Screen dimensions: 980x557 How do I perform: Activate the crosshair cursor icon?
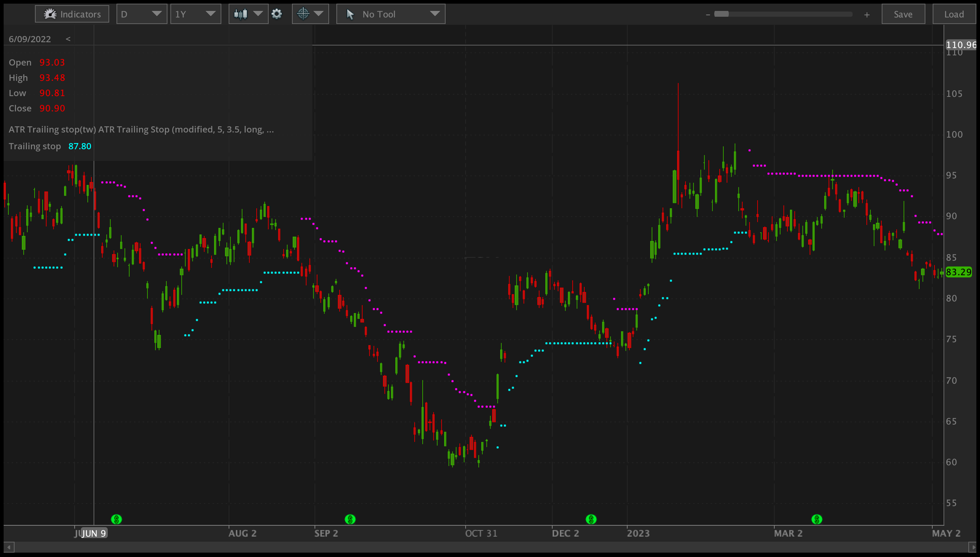coord(303,14)
